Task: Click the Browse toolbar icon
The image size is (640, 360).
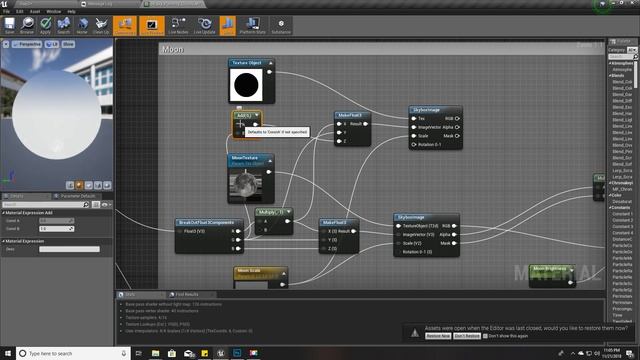Action: [27, 25]
